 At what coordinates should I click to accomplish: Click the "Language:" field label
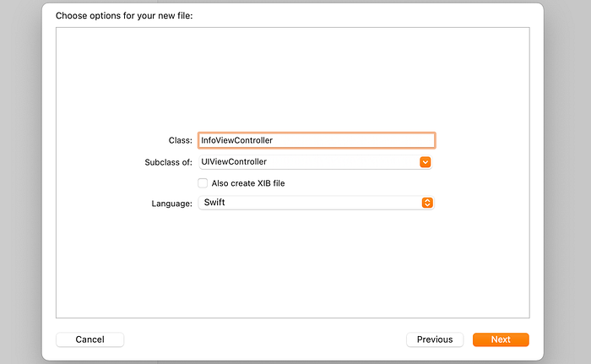tap(171, 204)
